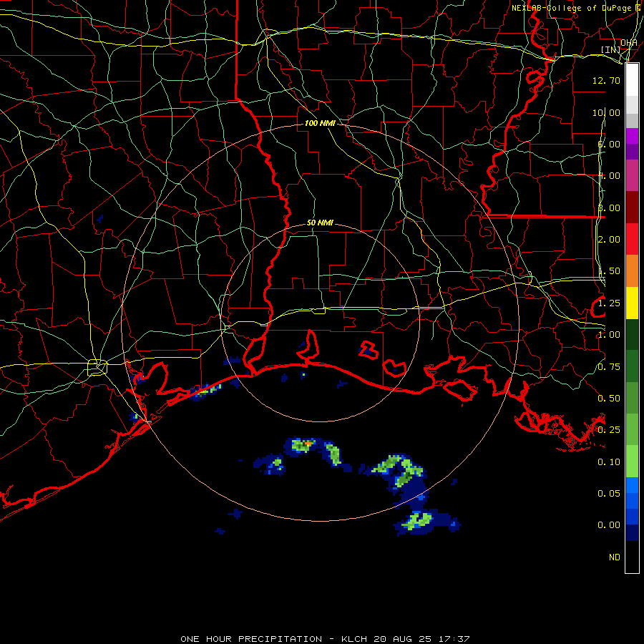Click the 0.05 legend value
The image size is (644, 644).
pos(609,493)
